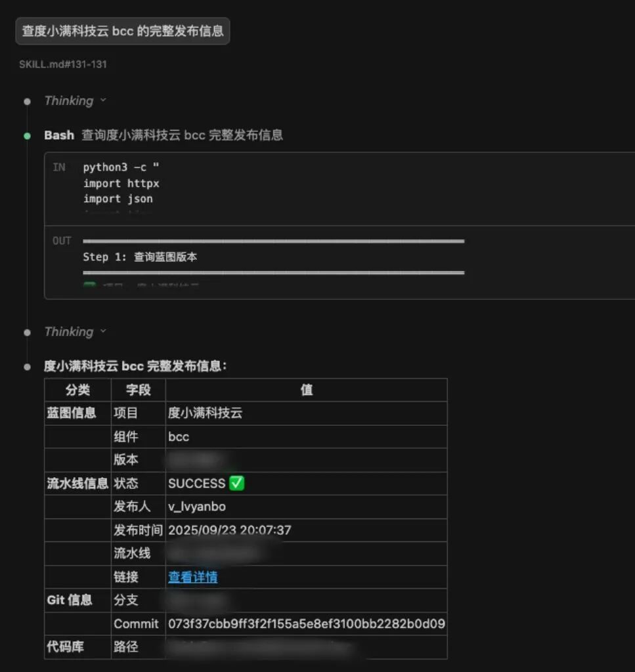This screenshot has width=635, height=672.
Task: Expand the first Thinking chevron
Action: click(103, 100)
